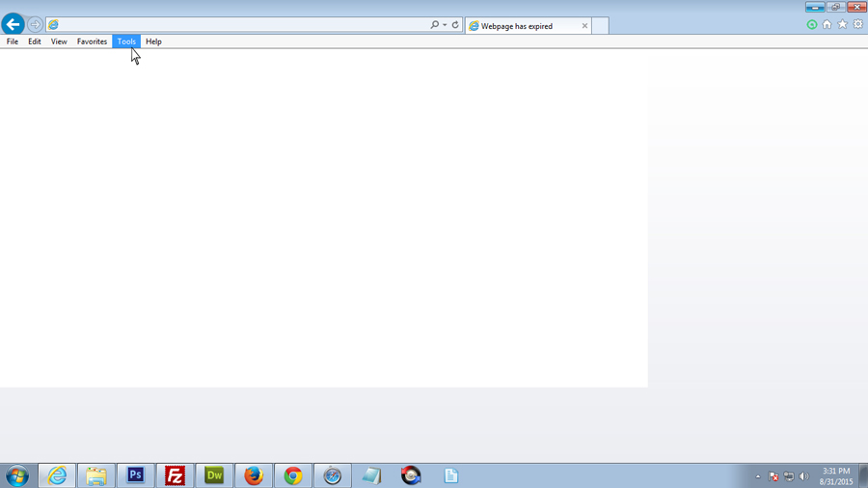Viewport: 868px width, 488px height.
Task: Open the highlighted Tools menu
Action: click(126, 41)
